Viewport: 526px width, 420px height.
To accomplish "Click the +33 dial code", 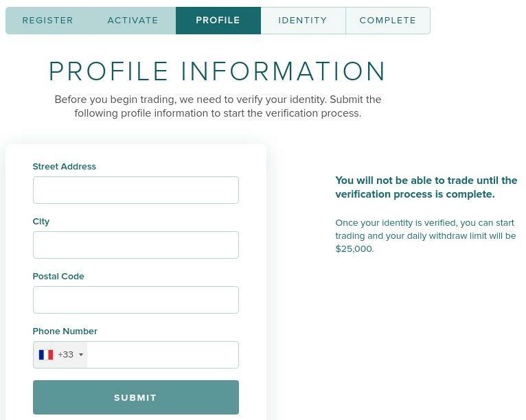I will click(x=65, y=355).
